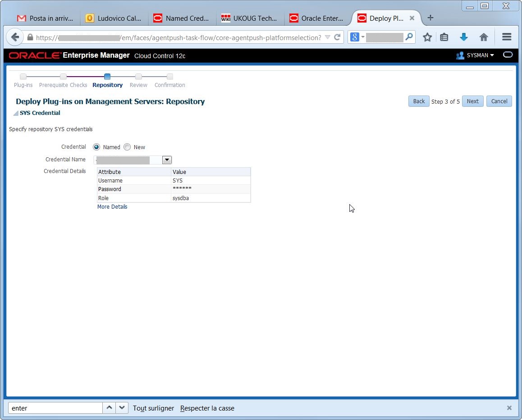Go to the browser home page icon

[484, 37]
